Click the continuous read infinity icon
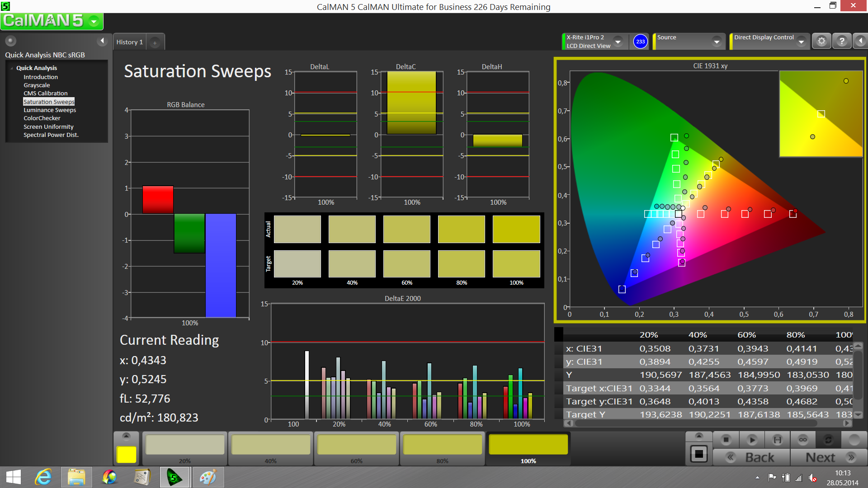 (x=803, y=440)
